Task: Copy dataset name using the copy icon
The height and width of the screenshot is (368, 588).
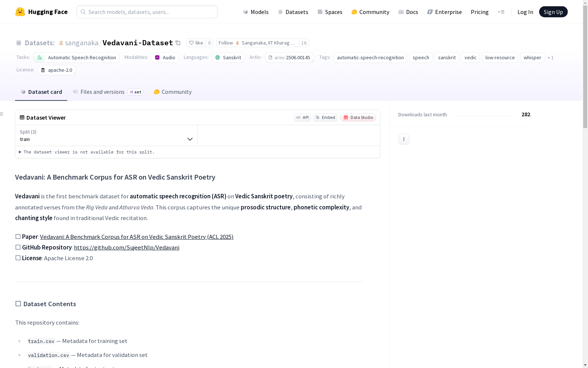Action: click(x=178, y=43)
